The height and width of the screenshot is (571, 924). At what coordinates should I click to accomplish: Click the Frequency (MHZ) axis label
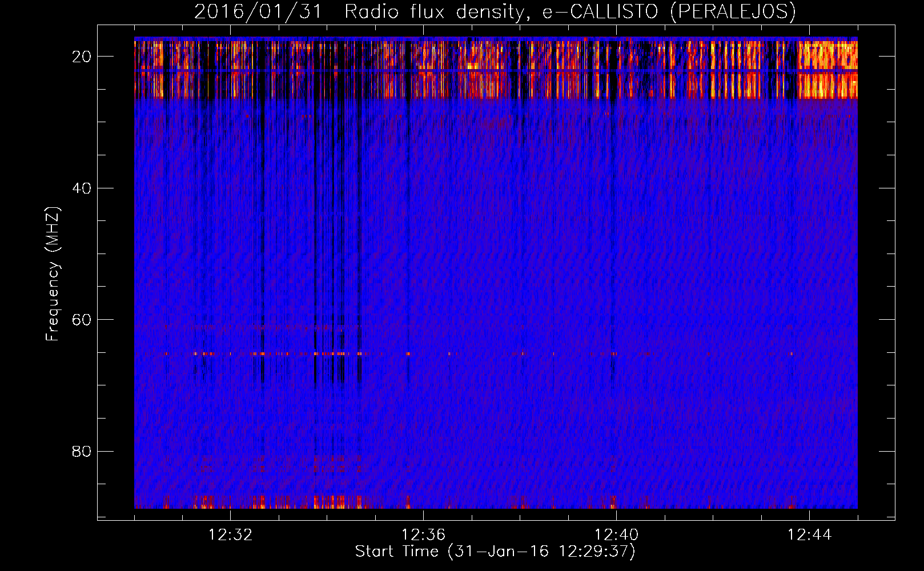pyautogui.click(x=53, y=274)
